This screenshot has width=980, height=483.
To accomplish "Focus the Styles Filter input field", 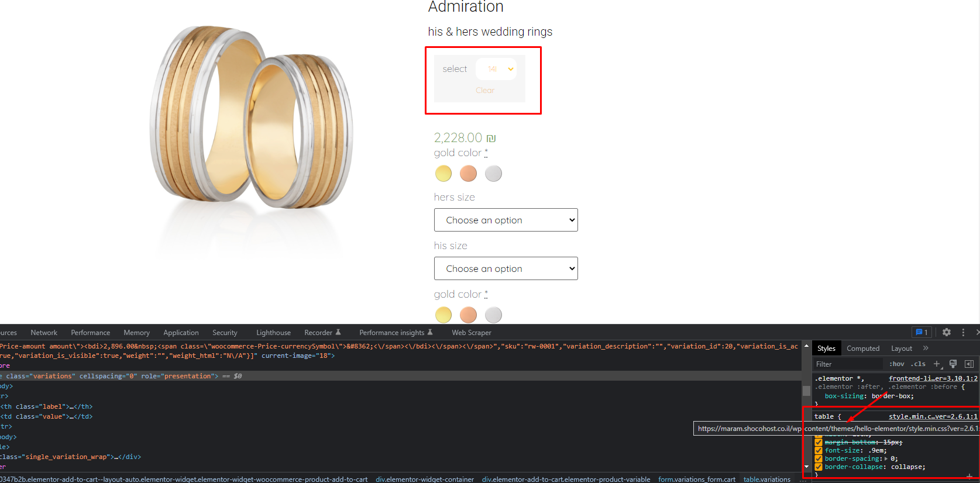I will pos(848,364).
